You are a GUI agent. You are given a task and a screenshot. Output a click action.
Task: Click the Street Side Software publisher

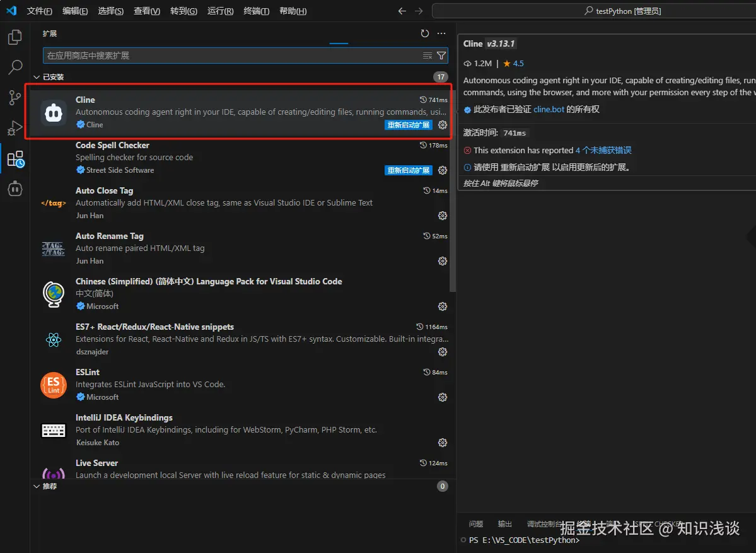point(120,170)
